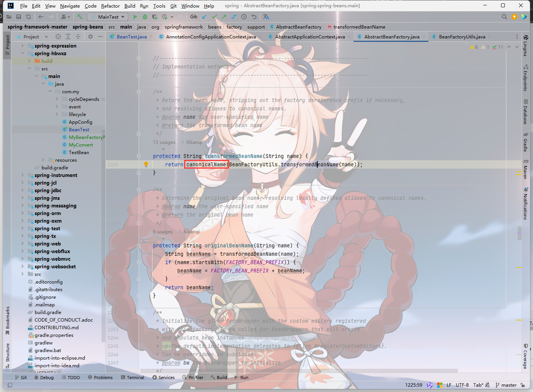The width and height of the screenshot is (533, 392).
Task: Open the Services tool window
Action: point(164,378)
